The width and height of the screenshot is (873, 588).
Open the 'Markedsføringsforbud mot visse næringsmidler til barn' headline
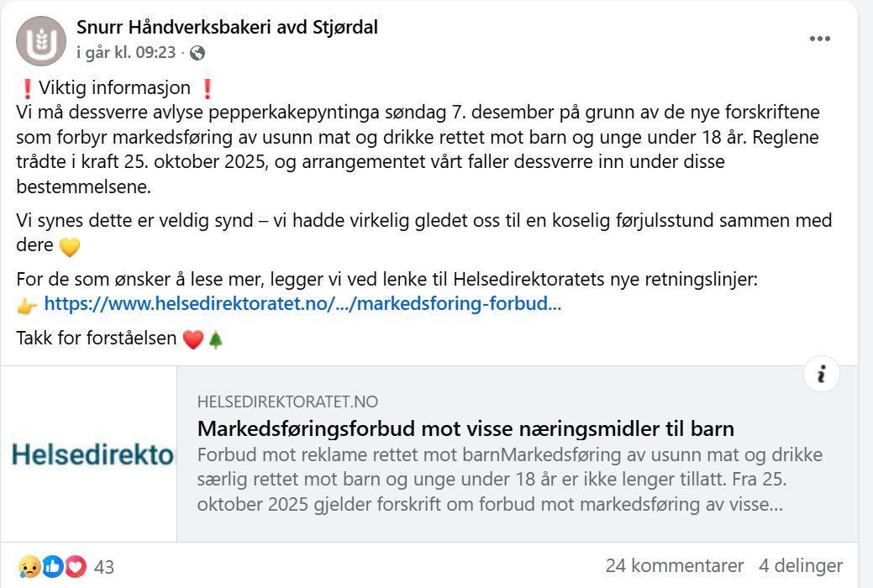465,429
